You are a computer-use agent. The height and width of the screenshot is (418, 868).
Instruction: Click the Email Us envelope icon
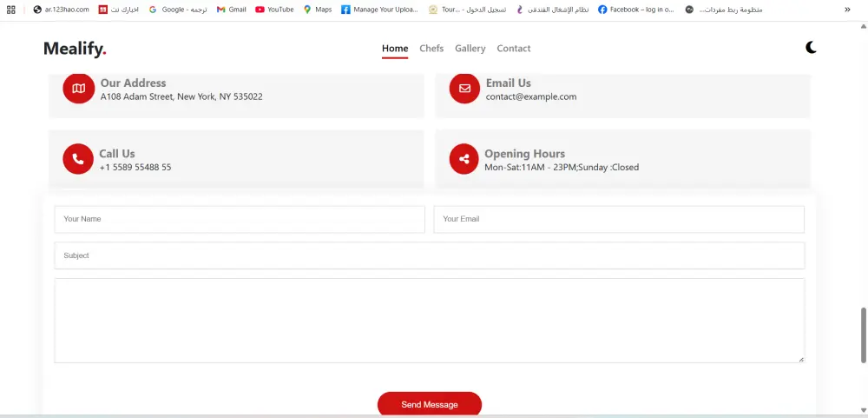pos(464,88)
